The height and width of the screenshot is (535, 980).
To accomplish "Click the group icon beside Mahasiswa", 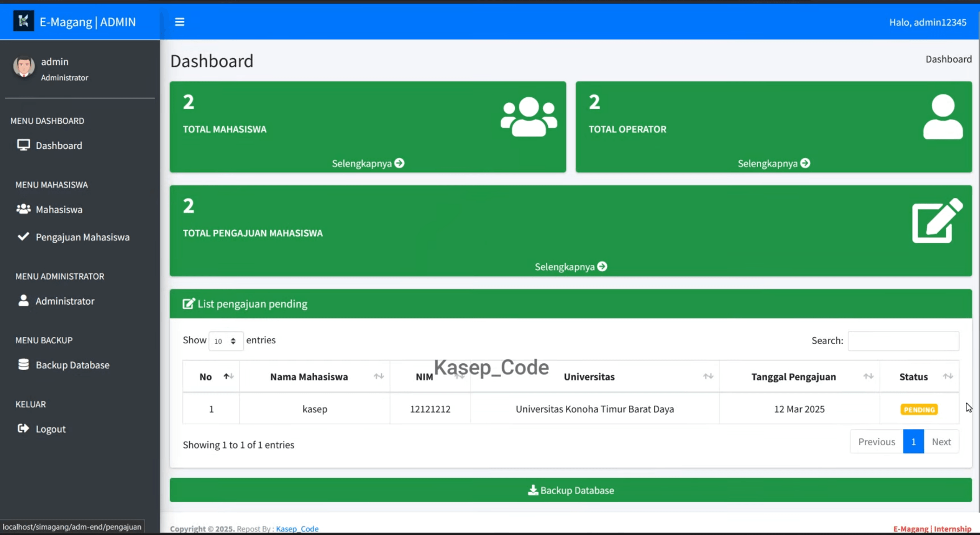I will point(23,209).
